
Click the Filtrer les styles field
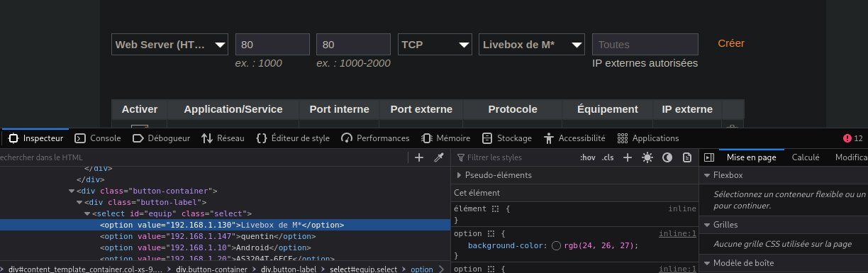(514, 157)
